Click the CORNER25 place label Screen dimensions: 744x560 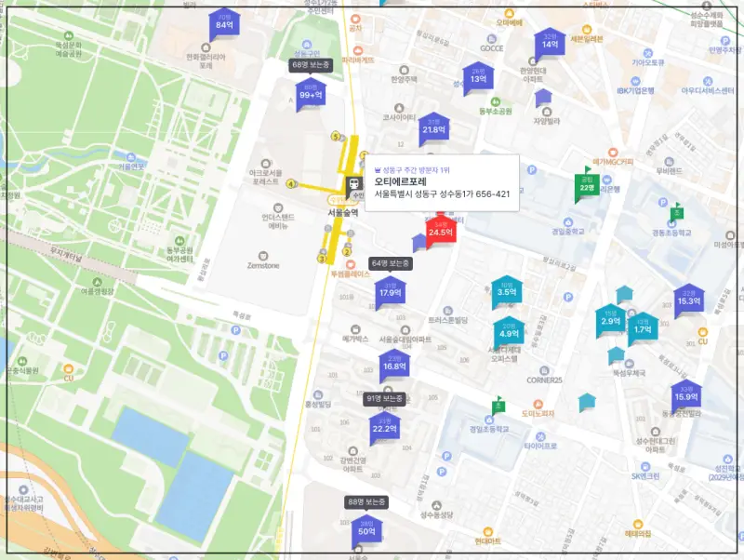544,380
